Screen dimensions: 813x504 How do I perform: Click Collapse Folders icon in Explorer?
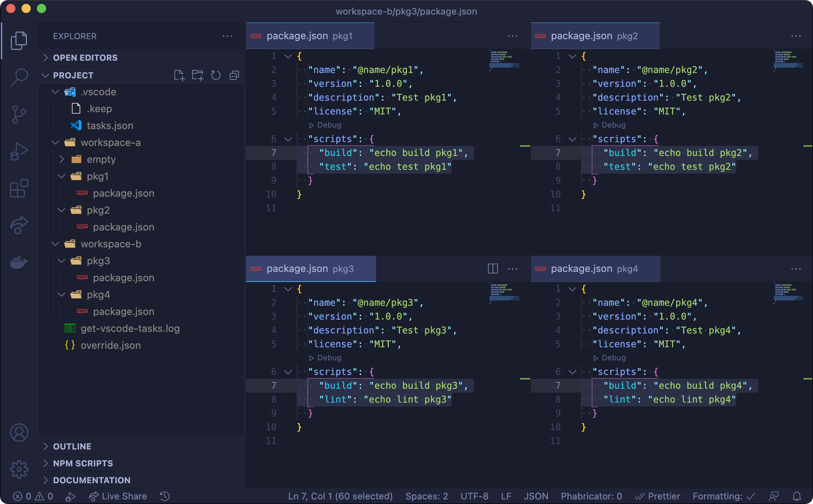234,75
